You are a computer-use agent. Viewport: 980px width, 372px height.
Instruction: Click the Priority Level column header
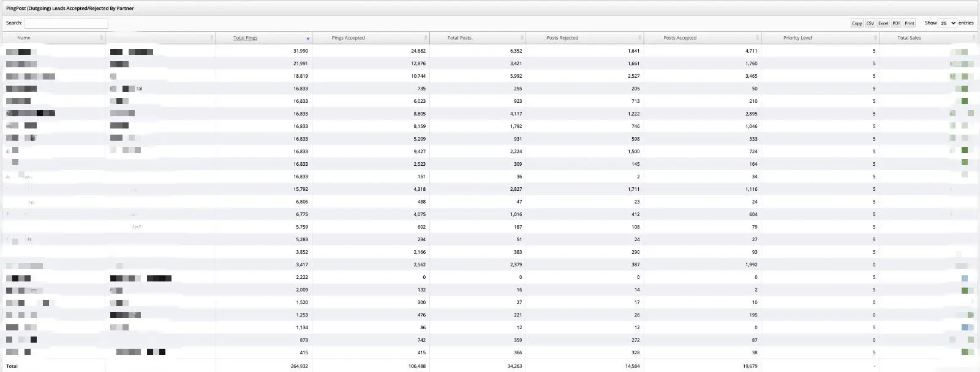(x=797, y=38)
